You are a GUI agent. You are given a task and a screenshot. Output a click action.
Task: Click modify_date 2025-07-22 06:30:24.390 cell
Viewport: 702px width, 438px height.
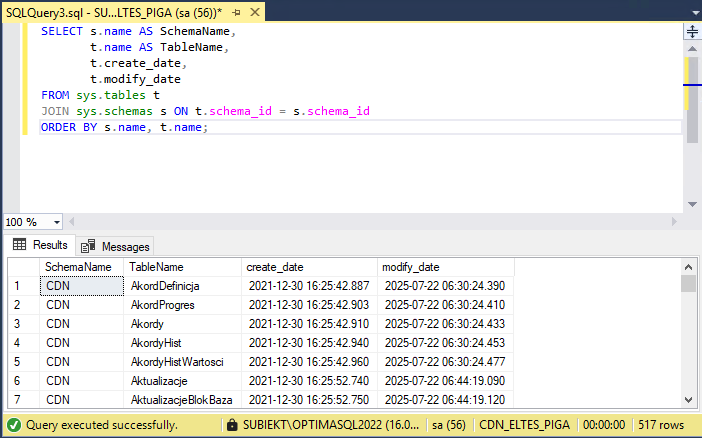446,286
